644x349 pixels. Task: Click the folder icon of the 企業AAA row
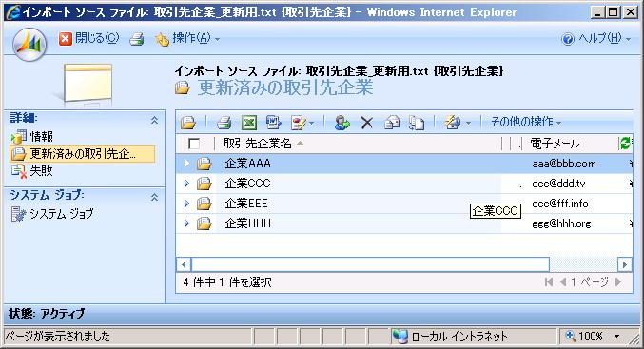point(205,164)
